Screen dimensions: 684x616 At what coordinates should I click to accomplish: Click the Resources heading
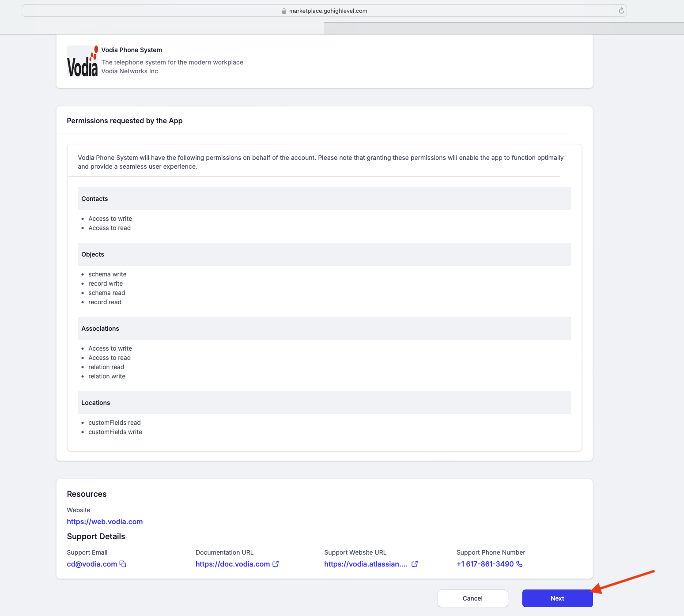coord(87,494)
